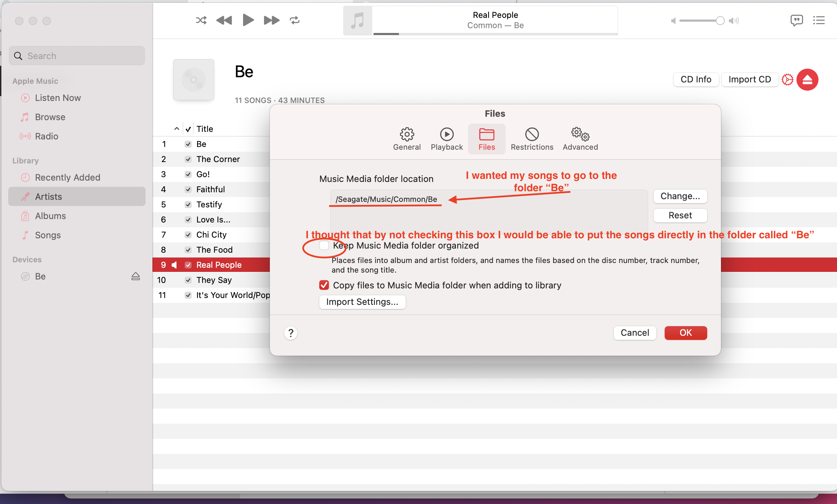Viewport: 837px width, 504px height.
Task: Eject the CD with red button
Action: [x=807, y=80]
